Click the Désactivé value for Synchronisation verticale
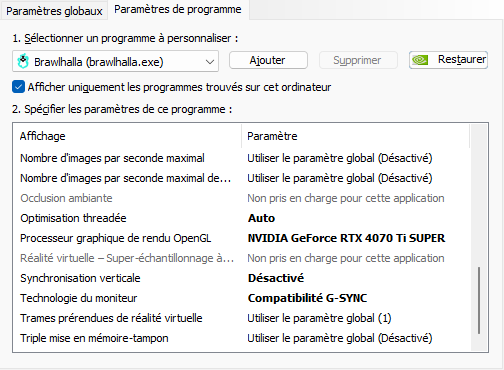The image size is (504, 370). click(x=276, y=278)
